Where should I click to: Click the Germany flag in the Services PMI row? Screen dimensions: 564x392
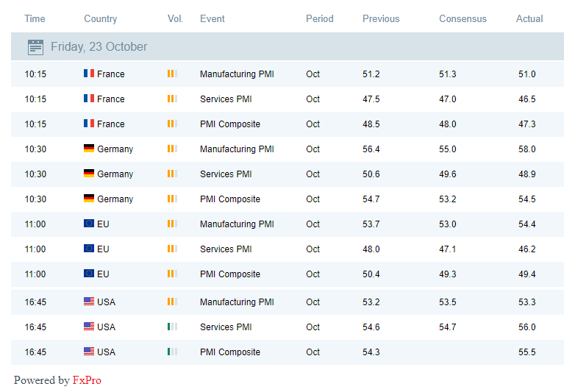tap(89, 174)
